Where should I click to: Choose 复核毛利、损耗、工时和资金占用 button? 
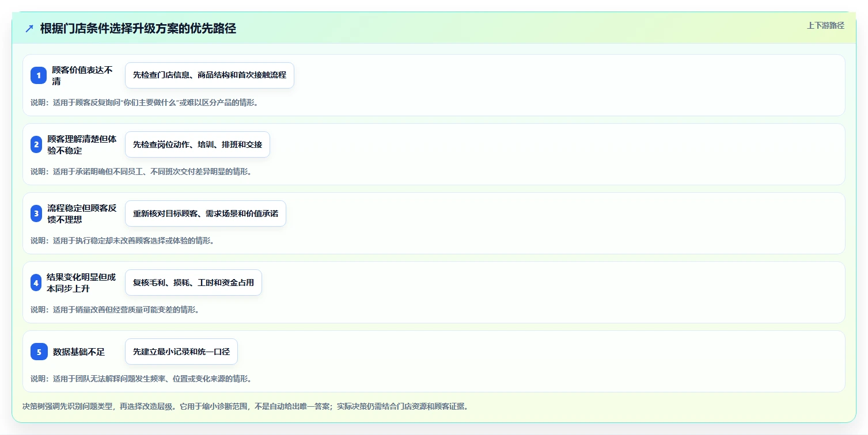click(x=194, y=283)
